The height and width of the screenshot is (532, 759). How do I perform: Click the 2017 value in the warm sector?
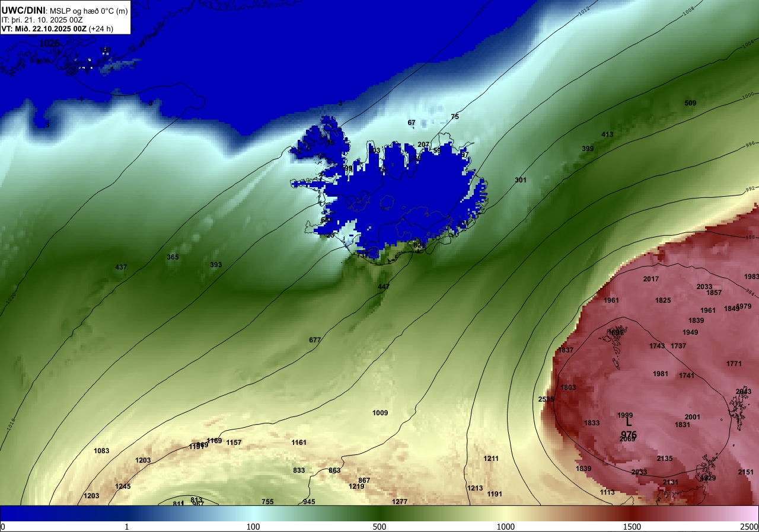point(651,279)
